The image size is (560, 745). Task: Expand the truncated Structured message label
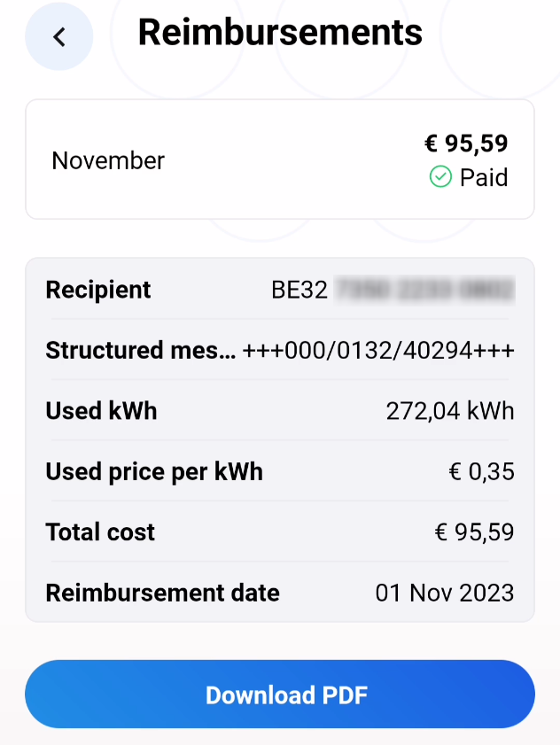pos(140,351)
